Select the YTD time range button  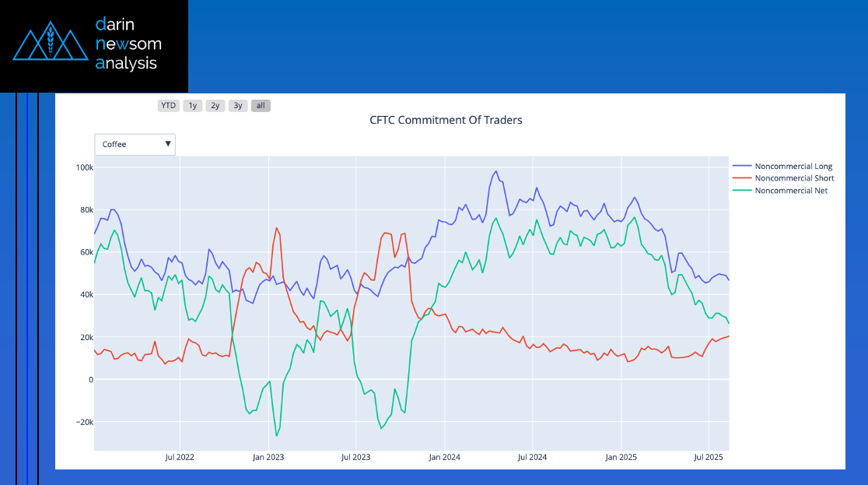(x=168, y=106)
